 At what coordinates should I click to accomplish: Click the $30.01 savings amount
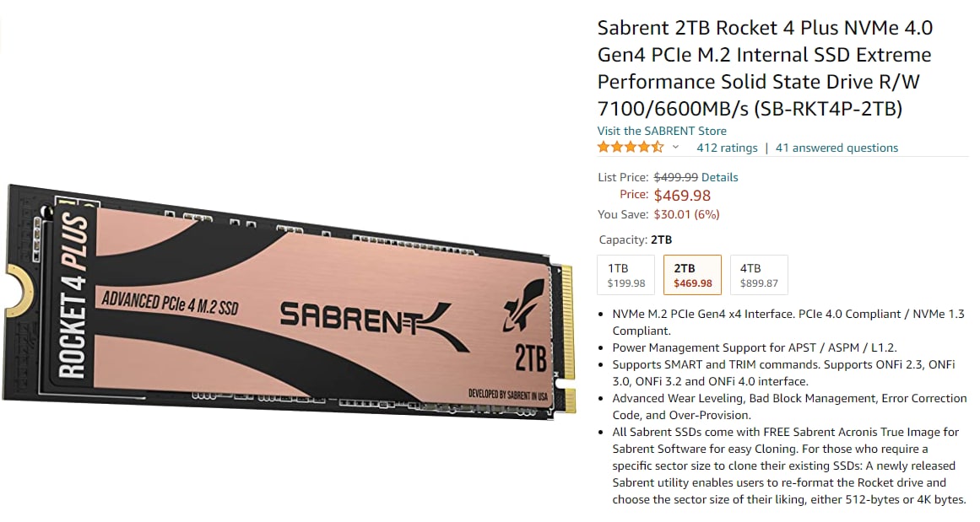pyautogui.click(x=674, y=215)
